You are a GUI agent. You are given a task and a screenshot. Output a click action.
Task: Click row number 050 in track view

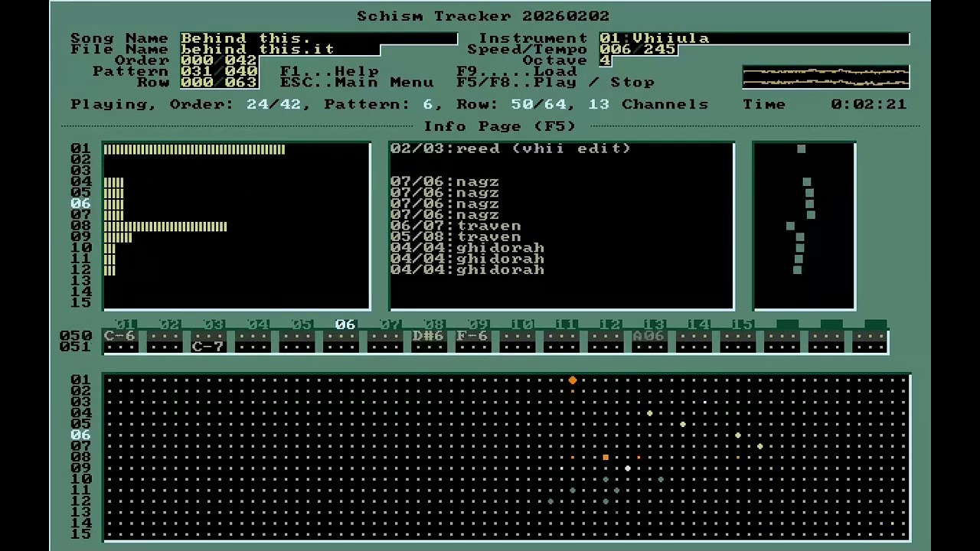click(75, 336)
